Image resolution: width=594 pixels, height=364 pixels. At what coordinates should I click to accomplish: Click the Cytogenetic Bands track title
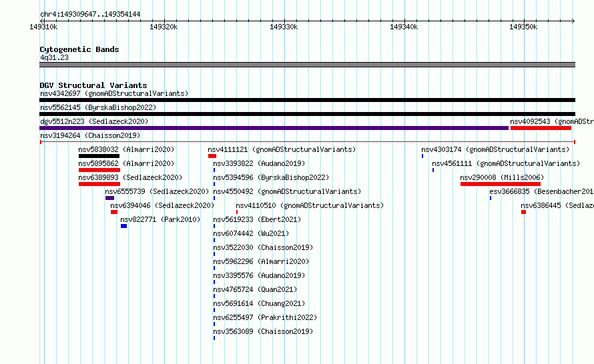coord(79,49)
